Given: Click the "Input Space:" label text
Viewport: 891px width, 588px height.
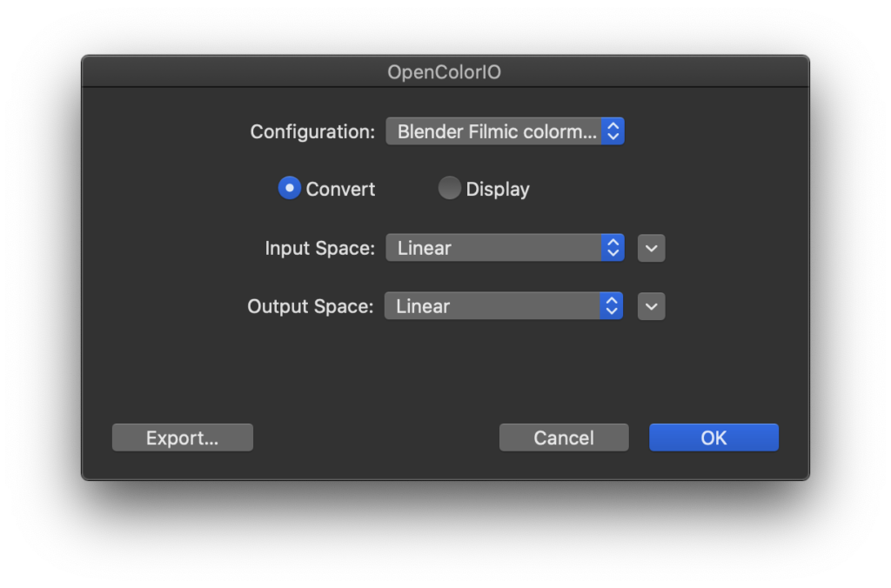Looking at the screenshot, I should (319, 248).
